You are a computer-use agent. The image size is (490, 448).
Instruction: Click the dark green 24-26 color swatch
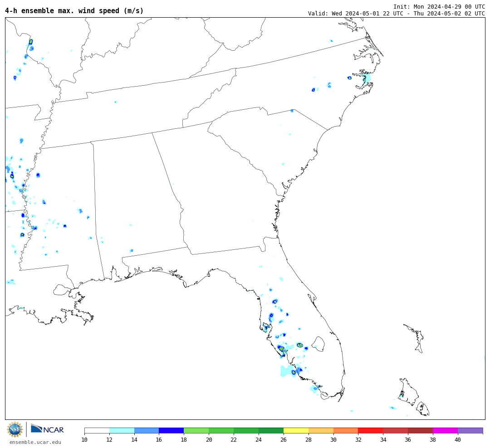coord(271,430)
